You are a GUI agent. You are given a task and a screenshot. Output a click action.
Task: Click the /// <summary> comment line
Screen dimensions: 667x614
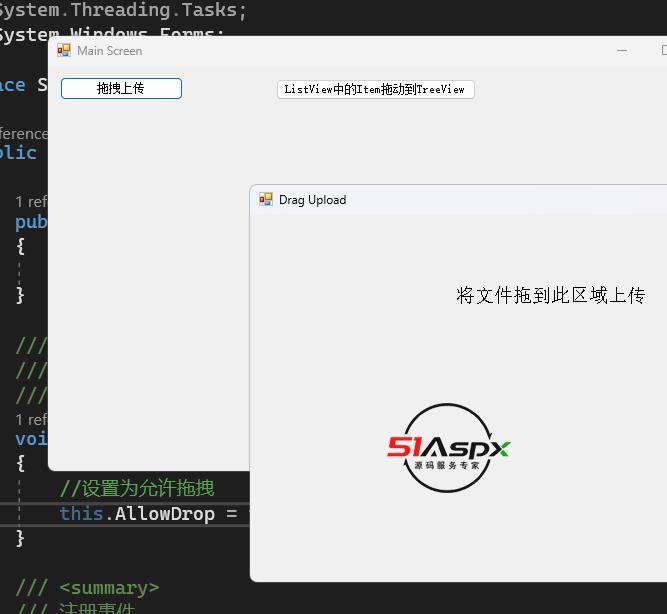[88, 588]
